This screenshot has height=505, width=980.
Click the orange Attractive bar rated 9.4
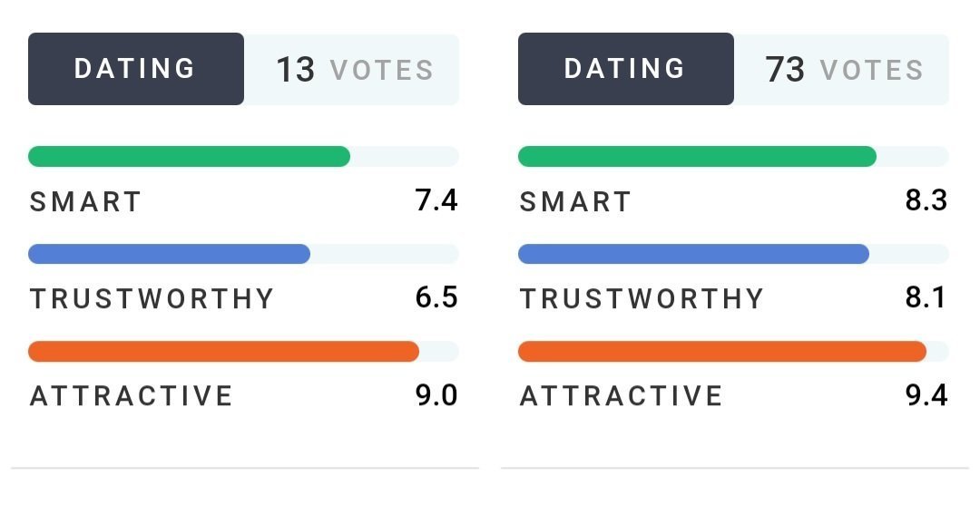coord(721,352)
